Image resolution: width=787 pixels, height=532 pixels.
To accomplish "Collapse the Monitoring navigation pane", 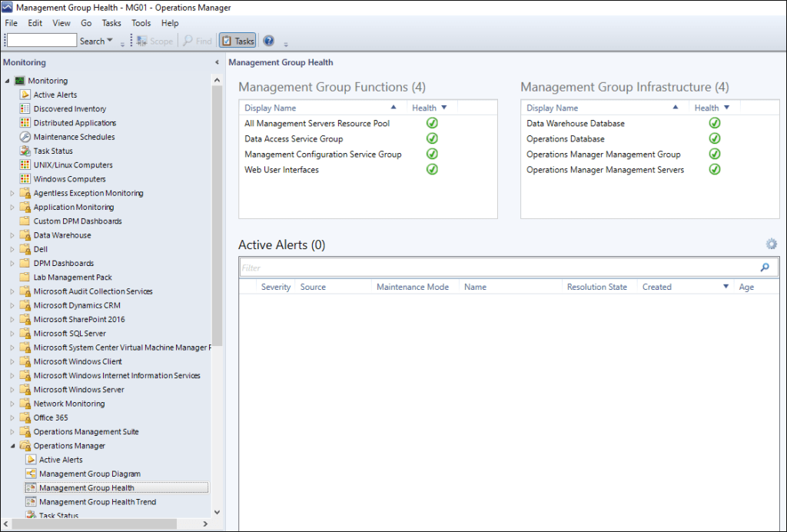I will tap(217, 62).
